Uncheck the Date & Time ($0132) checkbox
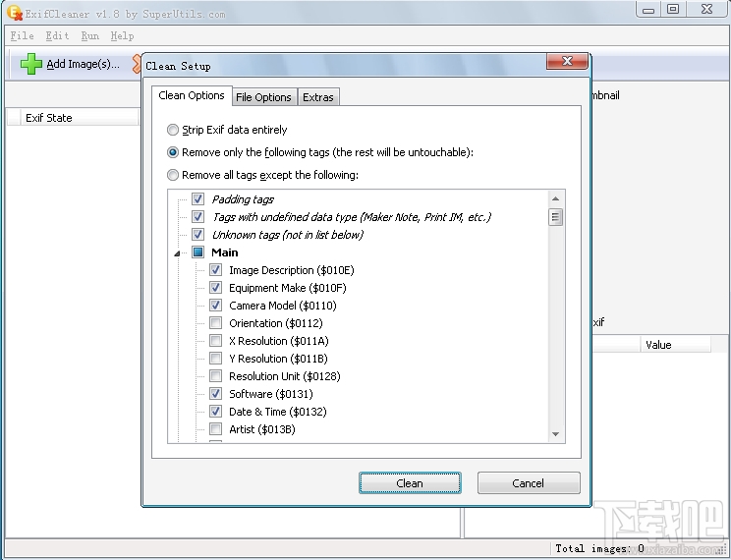731x560 pixels. point(215,412)
